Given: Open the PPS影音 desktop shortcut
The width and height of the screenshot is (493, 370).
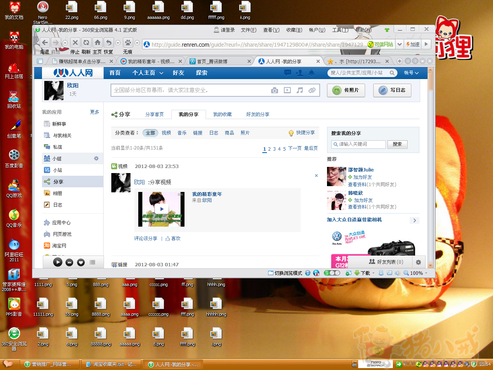Looking at the screenshot, I should click(x=14, y=307).
